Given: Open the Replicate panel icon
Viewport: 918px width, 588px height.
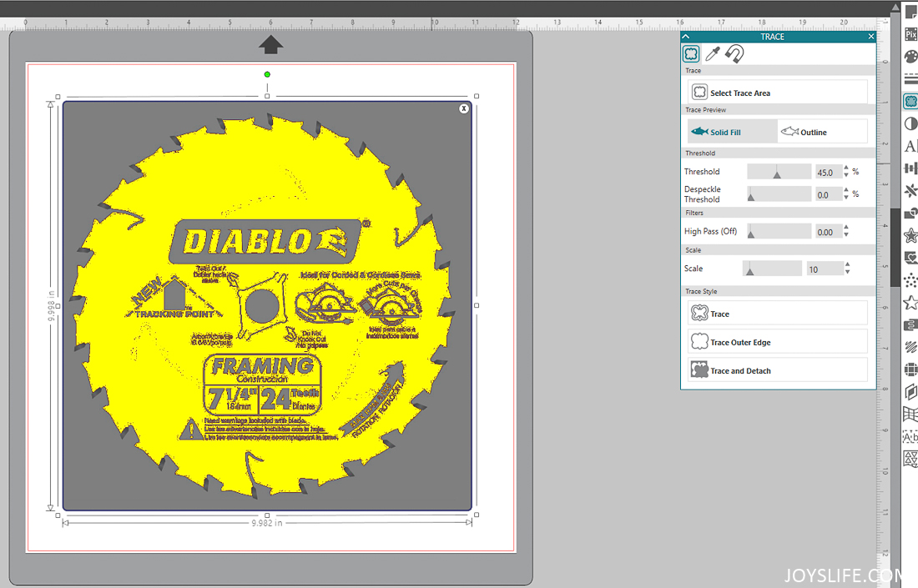Looking at the screenshot, I should 911,191.
